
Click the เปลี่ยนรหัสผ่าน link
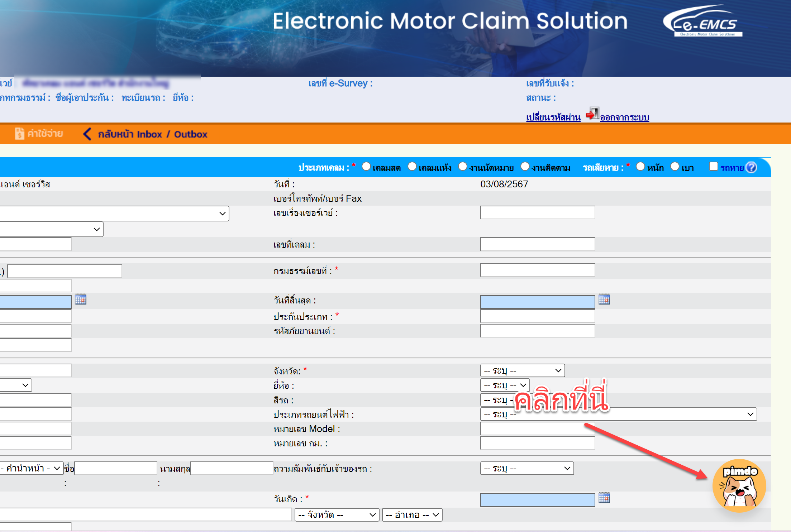[x=553, y=118]
